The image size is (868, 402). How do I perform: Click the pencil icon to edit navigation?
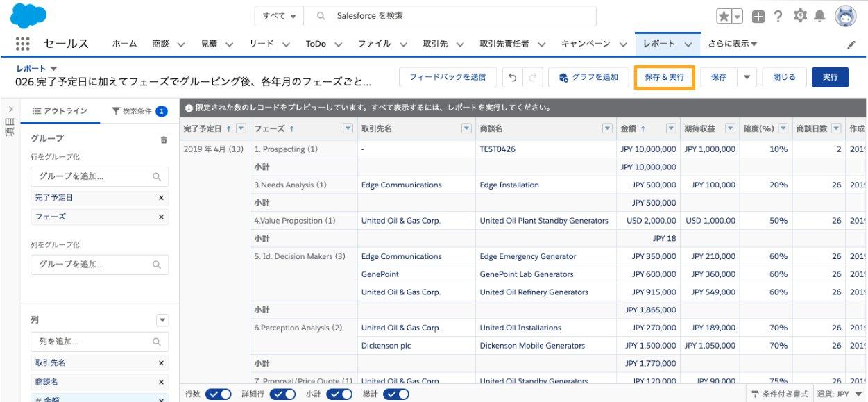[x=852, y=44]
